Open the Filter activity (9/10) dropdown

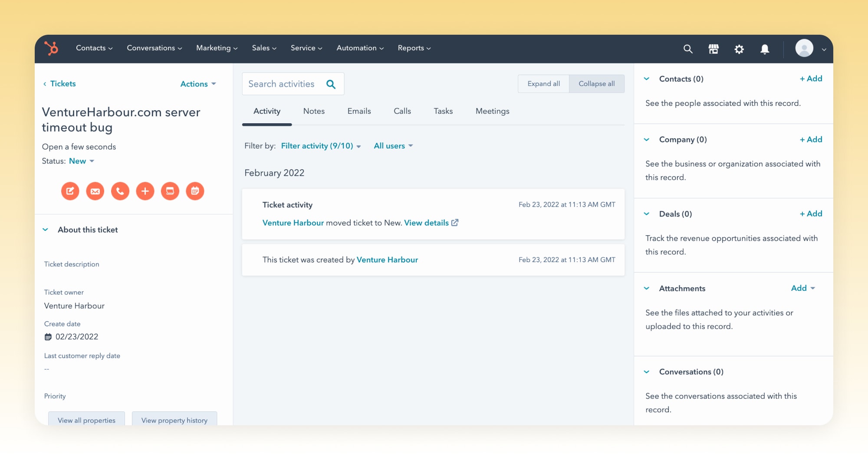tap(321, 146)
